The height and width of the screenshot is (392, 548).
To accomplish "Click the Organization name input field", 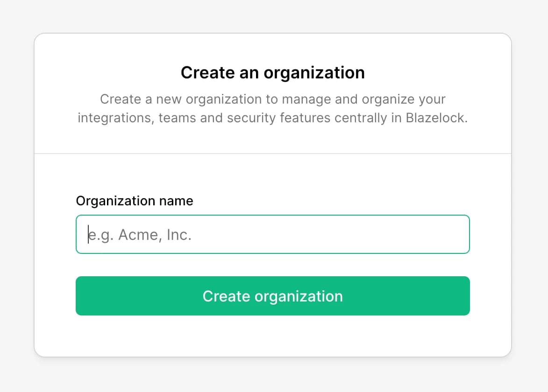I will point(273,234).
